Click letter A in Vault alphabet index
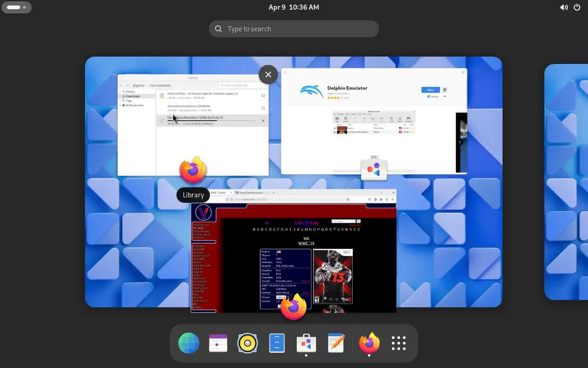 click(x=258, y=230)
